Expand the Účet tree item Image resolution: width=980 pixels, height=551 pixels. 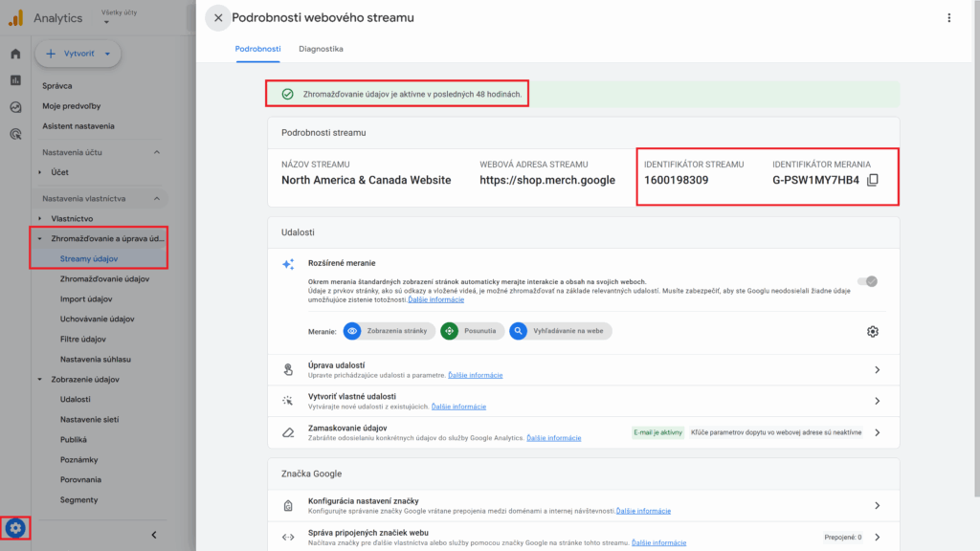pyautogui.click(x=40, y=172)
